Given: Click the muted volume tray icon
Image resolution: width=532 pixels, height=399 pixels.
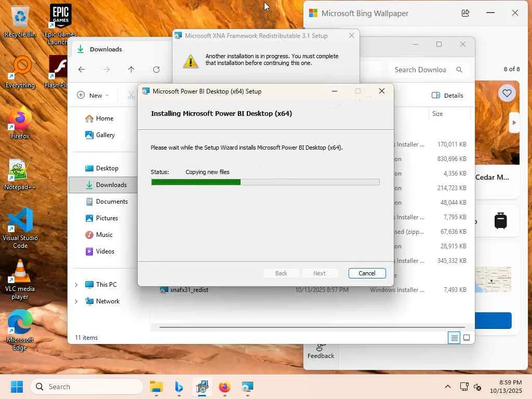Looking at the screenshot, I should (477, 387).
